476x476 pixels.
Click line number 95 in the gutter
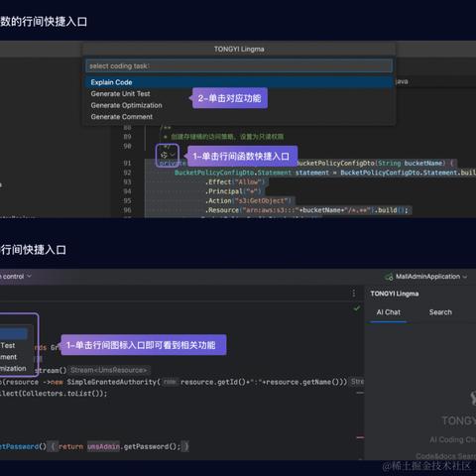coord(127,201)
